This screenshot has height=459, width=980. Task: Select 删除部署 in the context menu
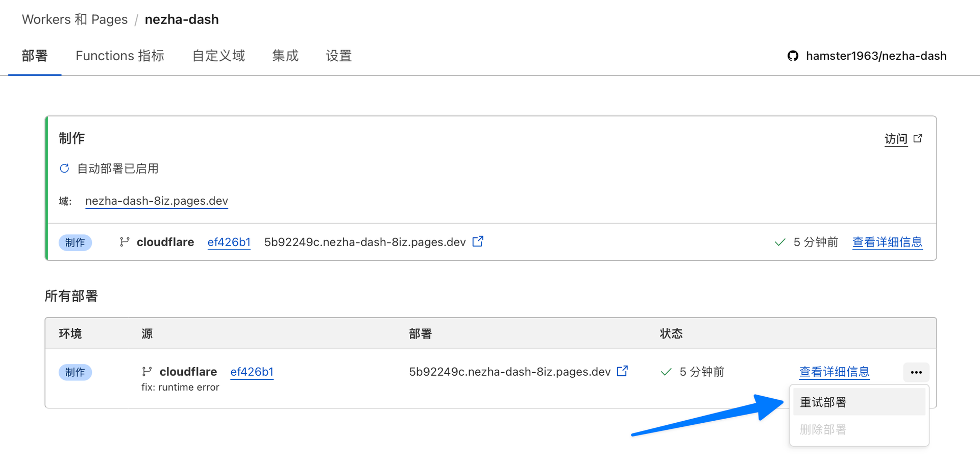click(823, 429)
